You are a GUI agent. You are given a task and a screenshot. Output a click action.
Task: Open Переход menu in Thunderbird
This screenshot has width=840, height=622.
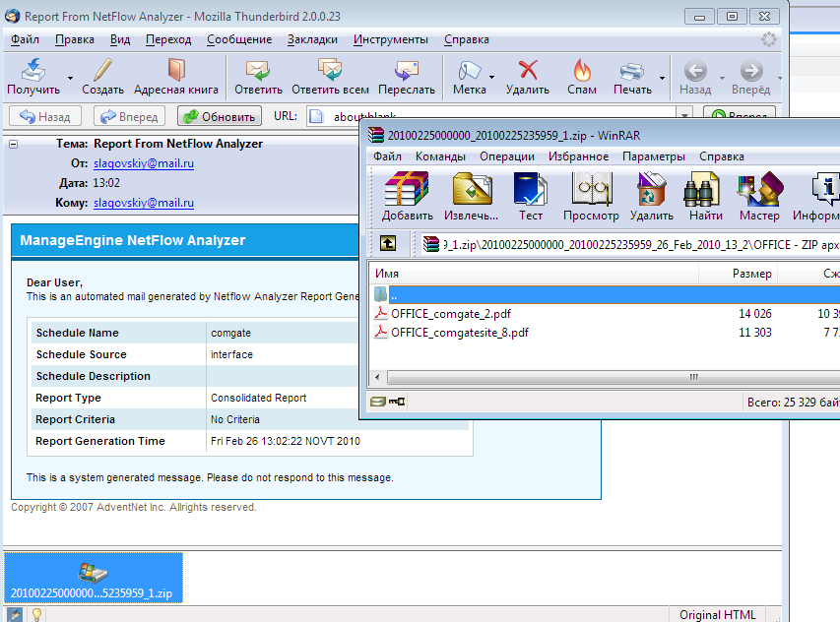tap(168, 39)
